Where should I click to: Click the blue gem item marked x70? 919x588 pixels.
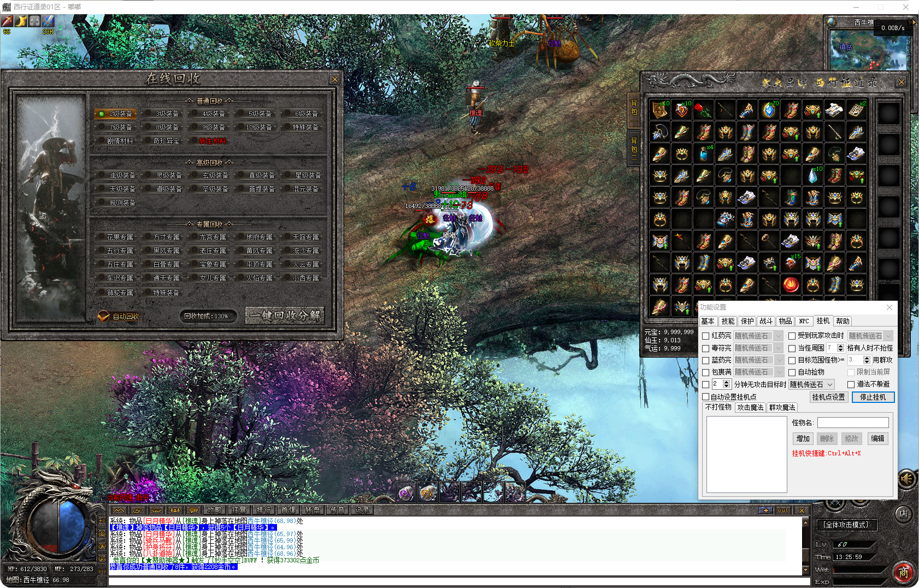coord(769,110)
